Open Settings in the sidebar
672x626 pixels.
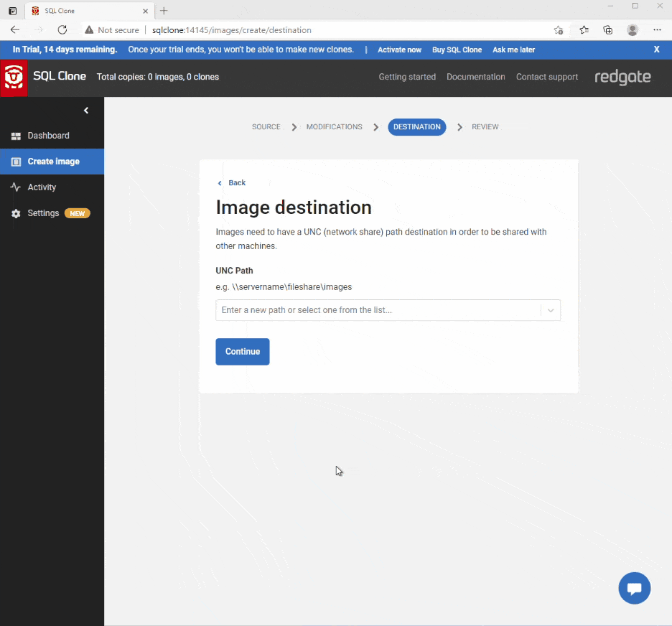pyautogui.click(x=52, y=213)
